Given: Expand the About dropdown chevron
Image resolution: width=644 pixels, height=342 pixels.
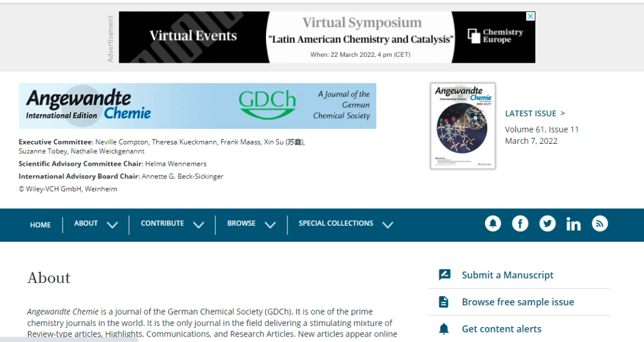Looking at the screenshot, I should (x=112, y=225).
